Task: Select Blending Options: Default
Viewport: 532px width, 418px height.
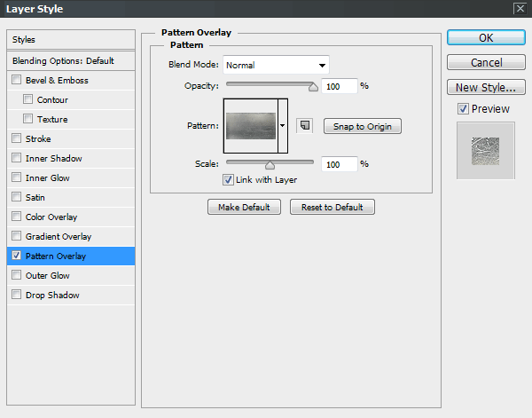Action: coord(64,60)
